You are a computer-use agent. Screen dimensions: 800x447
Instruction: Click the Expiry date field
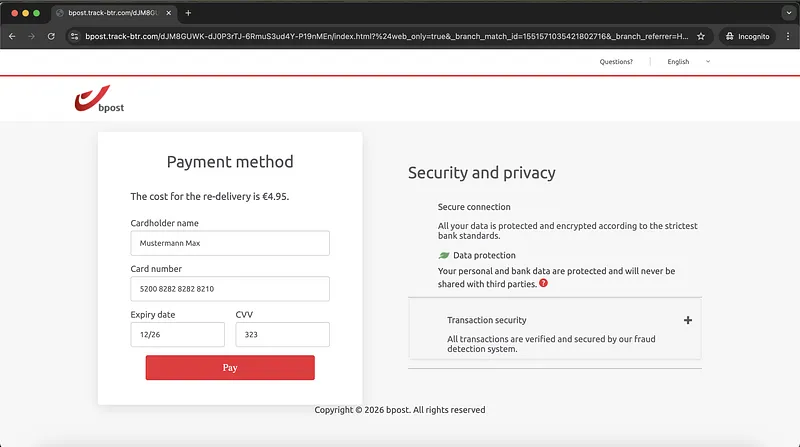[178, 334]
